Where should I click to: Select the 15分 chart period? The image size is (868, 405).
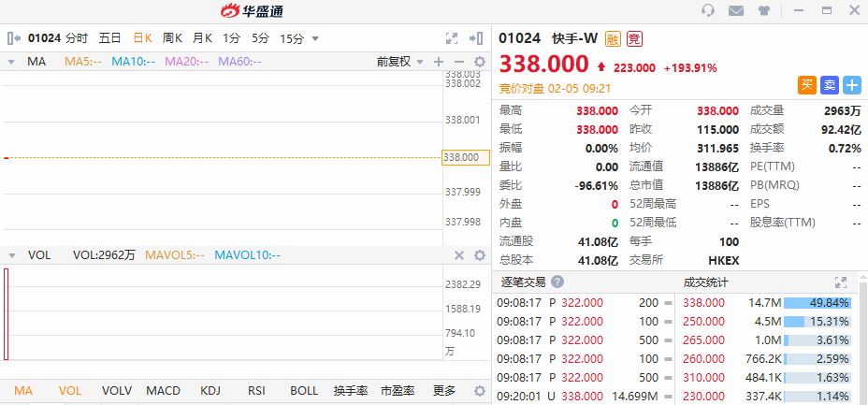292,38
